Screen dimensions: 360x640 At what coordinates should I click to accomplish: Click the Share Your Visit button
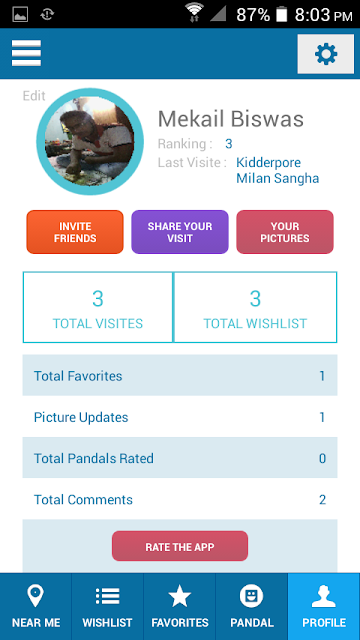[180, 232]
